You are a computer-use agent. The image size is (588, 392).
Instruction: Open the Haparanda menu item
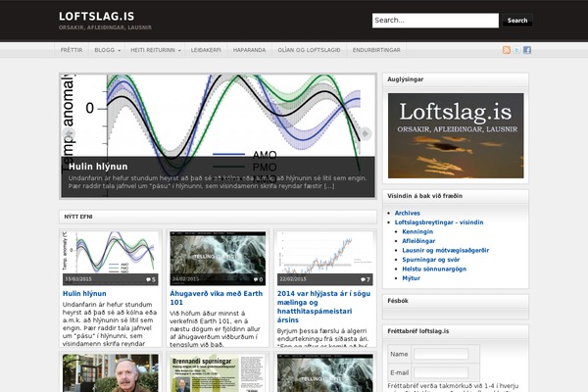point(249,50)
